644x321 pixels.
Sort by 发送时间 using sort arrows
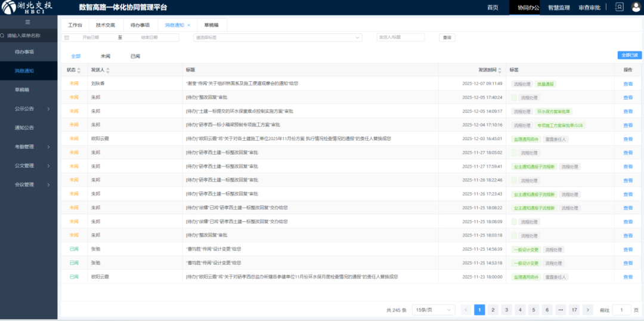(501, 70)
